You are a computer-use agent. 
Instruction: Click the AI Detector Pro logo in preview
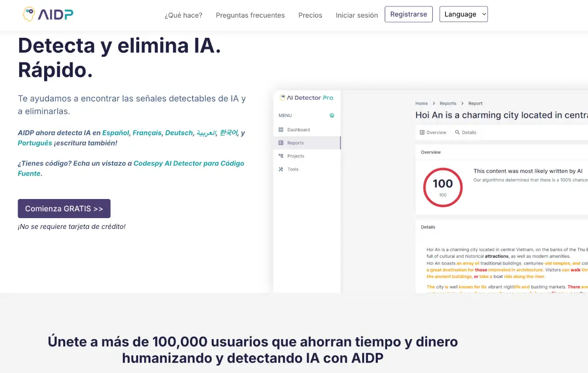(306, 98)
